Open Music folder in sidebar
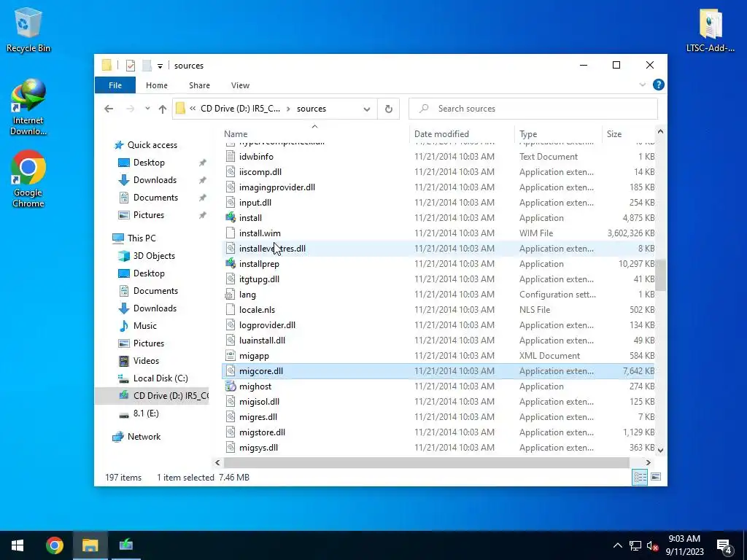 click(145, 326)
